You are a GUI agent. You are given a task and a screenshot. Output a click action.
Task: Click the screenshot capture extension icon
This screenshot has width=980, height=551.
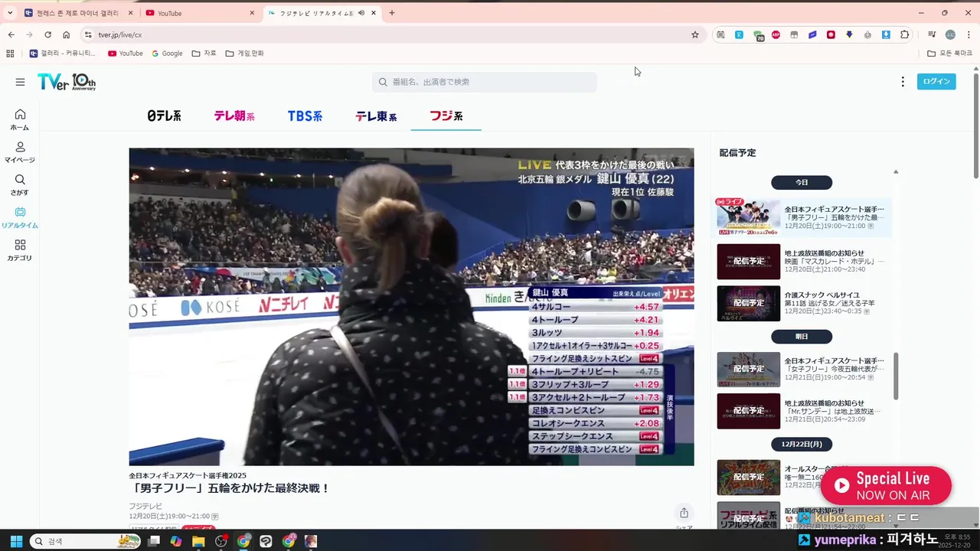coord(720,34)
